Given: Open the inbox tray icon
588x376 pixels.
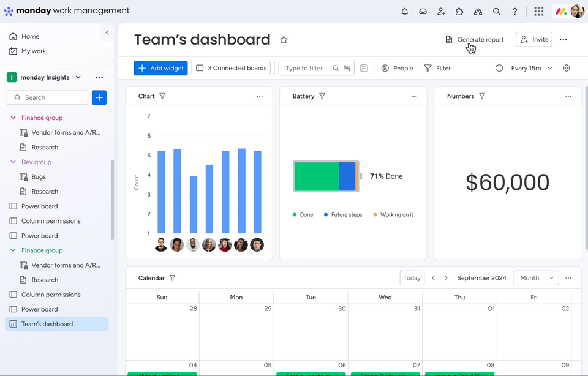Looking at the screenshot, I should pos(423,11).
